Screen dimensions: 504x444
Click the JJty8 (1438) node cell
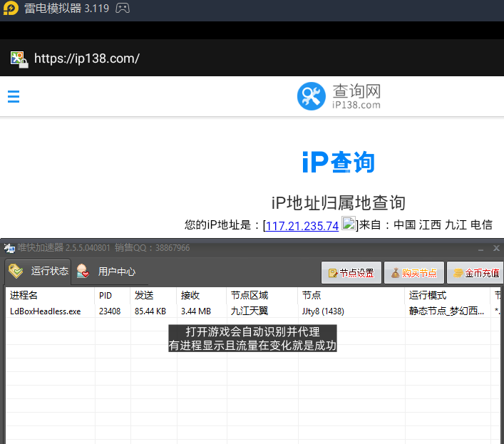click(323, 311)
